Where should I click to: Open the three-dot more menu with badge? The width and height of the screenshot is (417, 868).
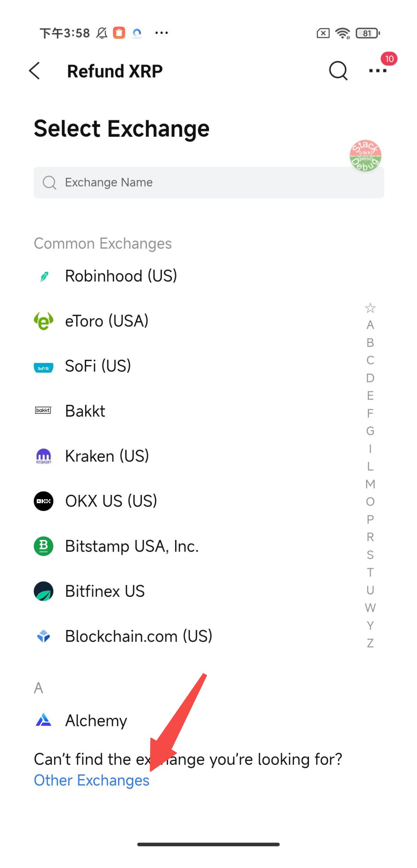point(378,70)
